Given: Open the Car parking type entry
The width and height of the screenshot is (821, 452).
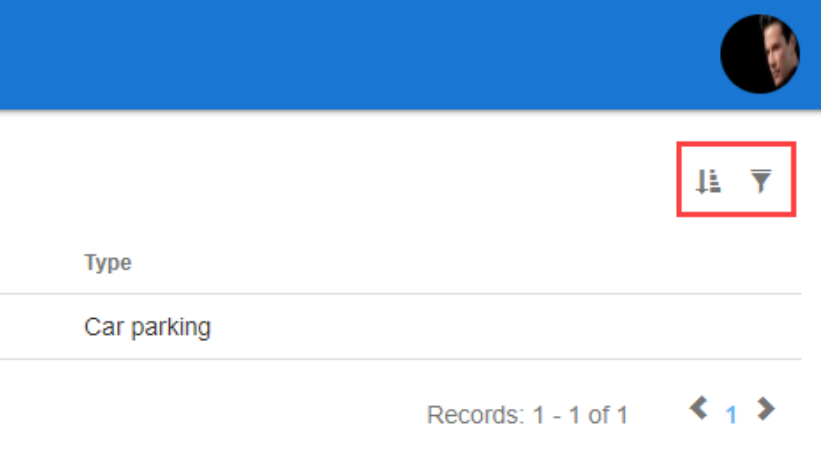Looking at the screenshot, I should (147, 327).
